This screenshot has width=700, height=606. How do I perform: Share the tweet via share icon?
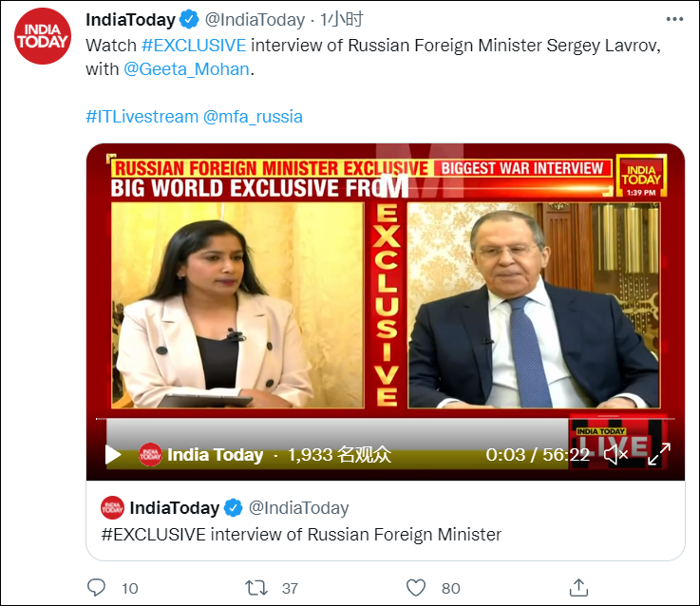[577, 588]
